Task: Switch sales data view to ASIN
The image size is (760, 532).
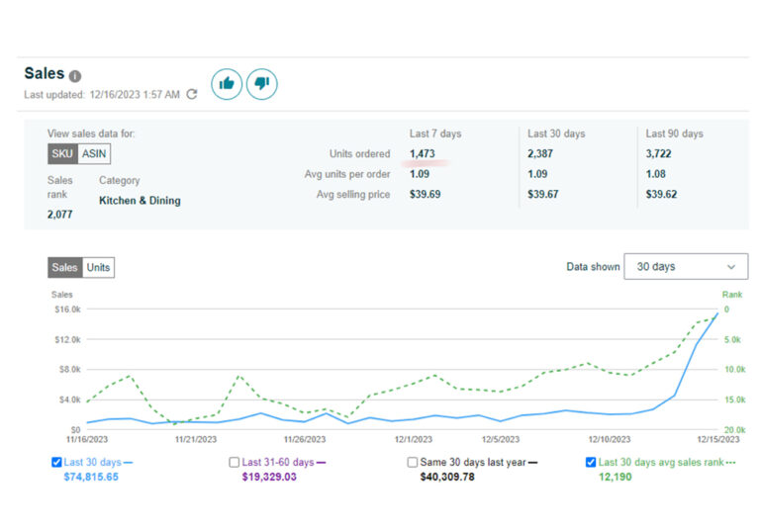Action: (94, 153)
